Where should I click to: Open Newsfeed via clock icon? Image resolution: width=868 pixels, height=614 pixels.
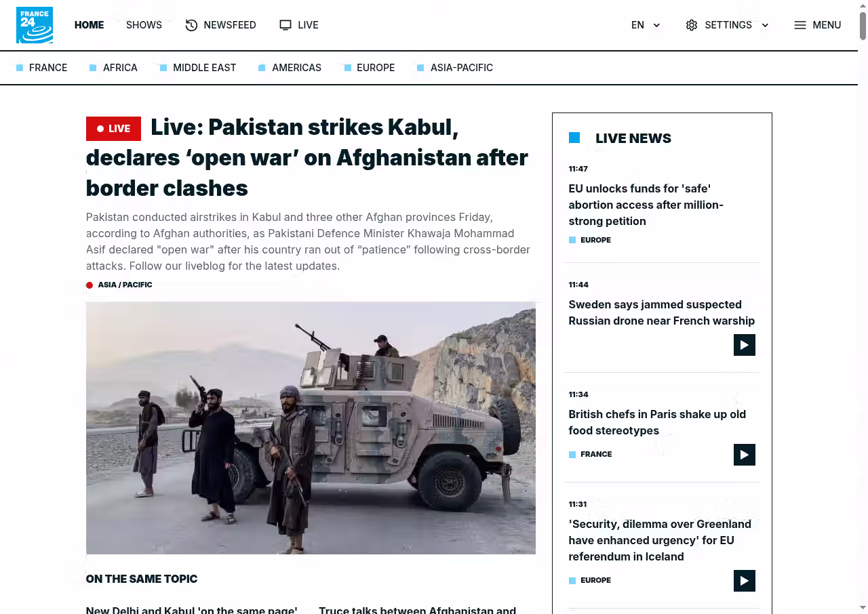[191, 25]
